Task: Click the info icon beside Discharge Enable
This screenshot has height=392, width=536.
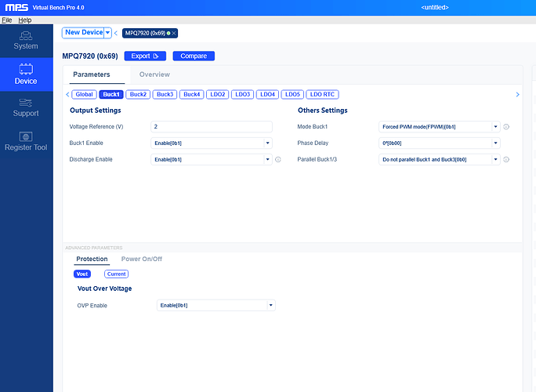Action: coord(277,159)
